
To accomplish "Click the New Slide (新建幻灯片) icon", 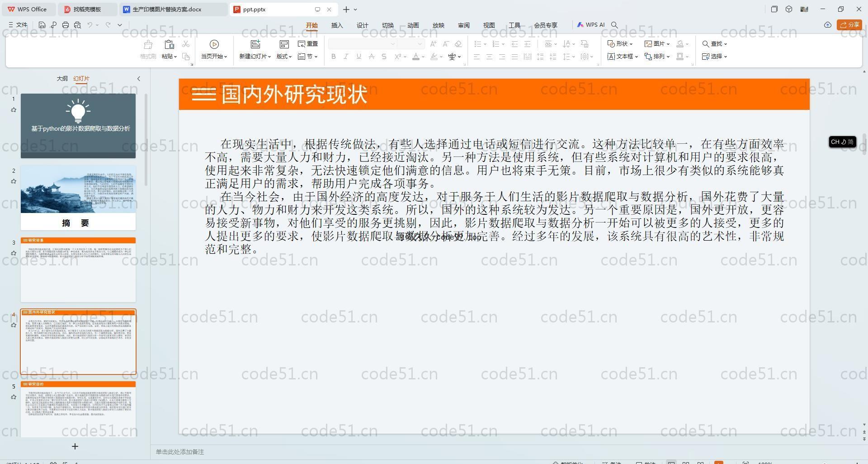I will coord(255,44).
